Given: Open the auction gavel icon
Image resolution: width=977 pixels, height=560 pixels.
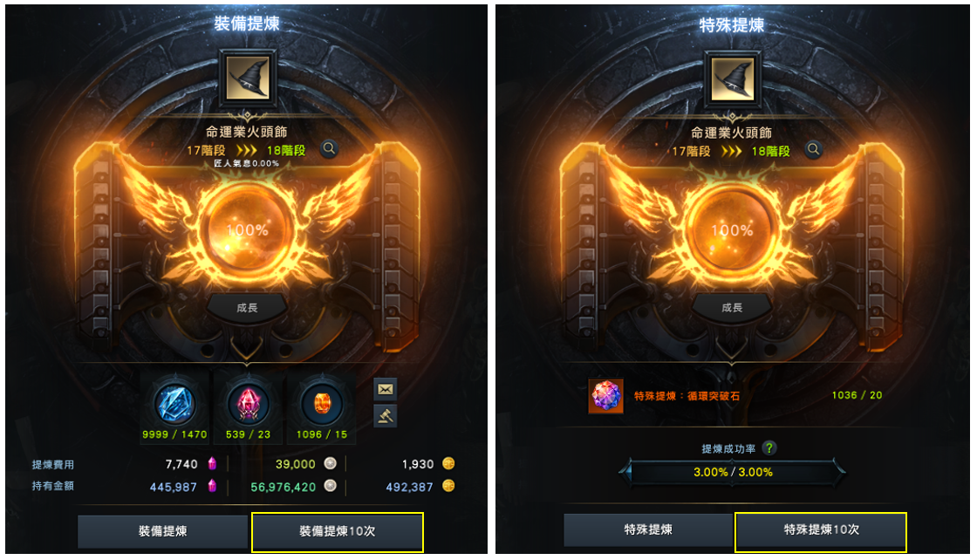Looking at the screenshot, I should pos(386,415).
